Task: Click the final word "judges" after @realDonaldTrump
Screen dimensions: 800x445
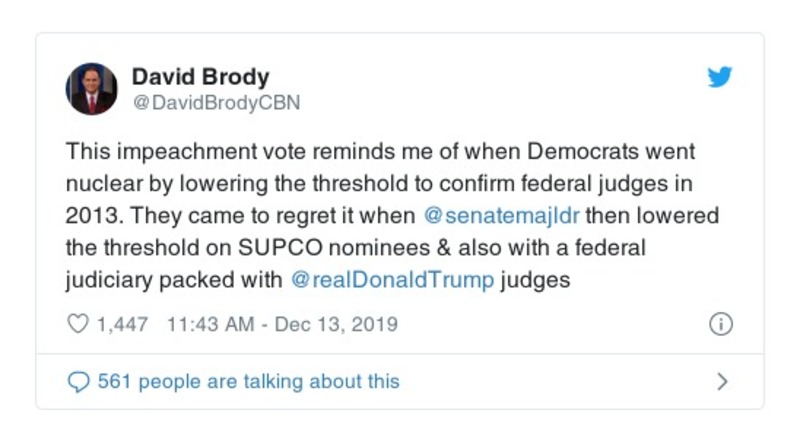Action: pyautogui.click(x=535, y=280)
